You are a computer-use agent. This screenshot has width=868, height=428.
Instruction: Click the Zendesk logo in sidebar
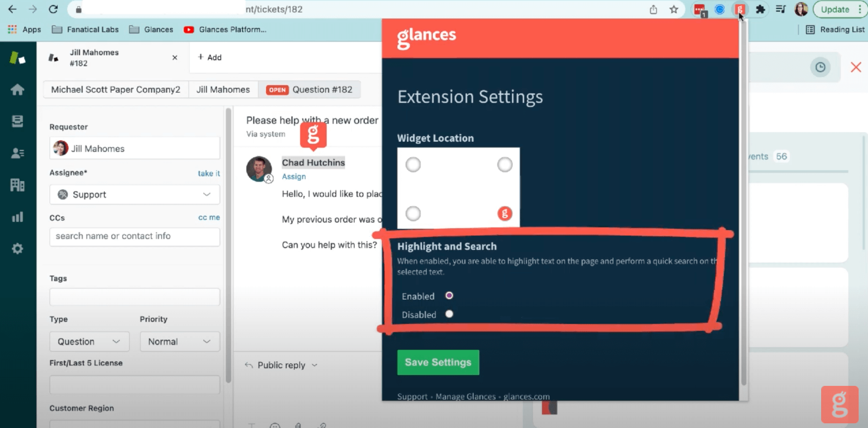pos(17,58)
